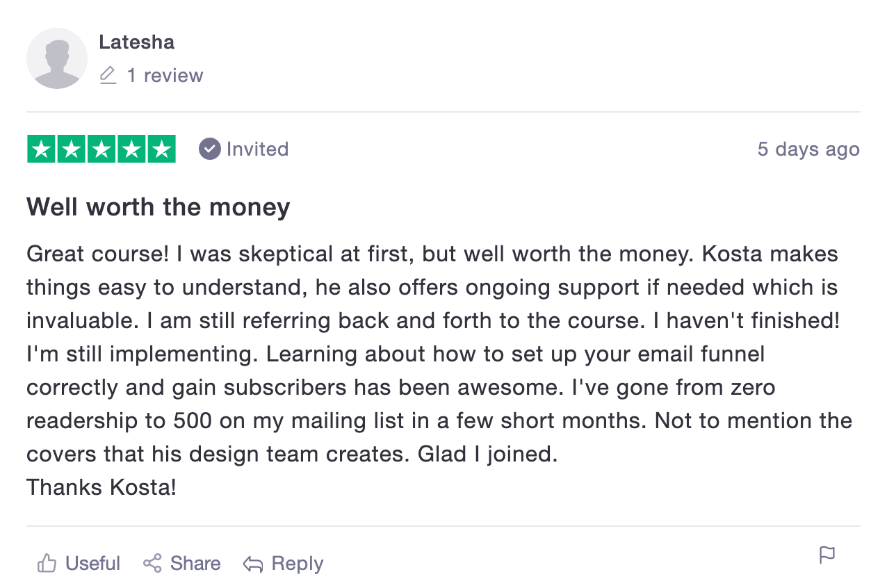This screenshot has height=588, width=887.
Task: Open the "1 review" link
Action: 165,75
